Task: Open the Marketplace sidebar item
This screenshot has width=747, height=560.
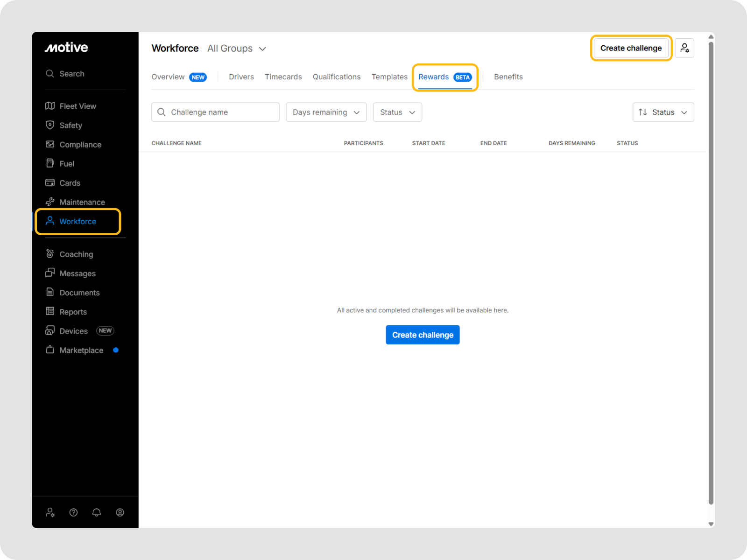Action: 81,350
